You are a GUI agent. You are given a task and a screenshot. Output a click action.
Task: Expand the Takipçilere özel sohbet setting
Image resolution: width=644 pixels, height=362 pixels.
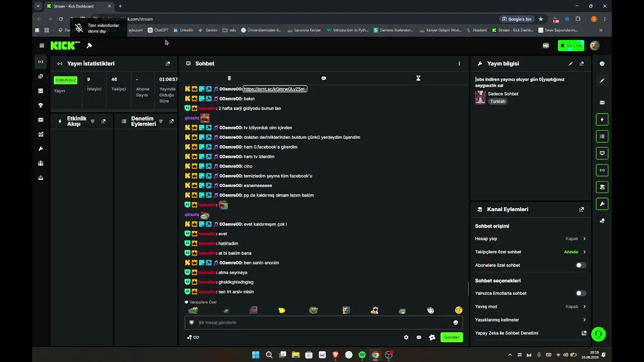(531, 252)
